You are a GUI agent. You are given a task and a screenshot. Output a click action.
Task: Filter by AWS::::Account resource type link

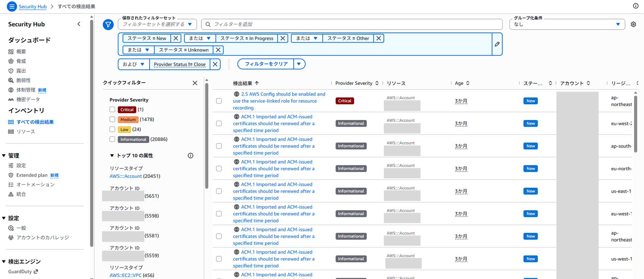click(x=126, y=176)
